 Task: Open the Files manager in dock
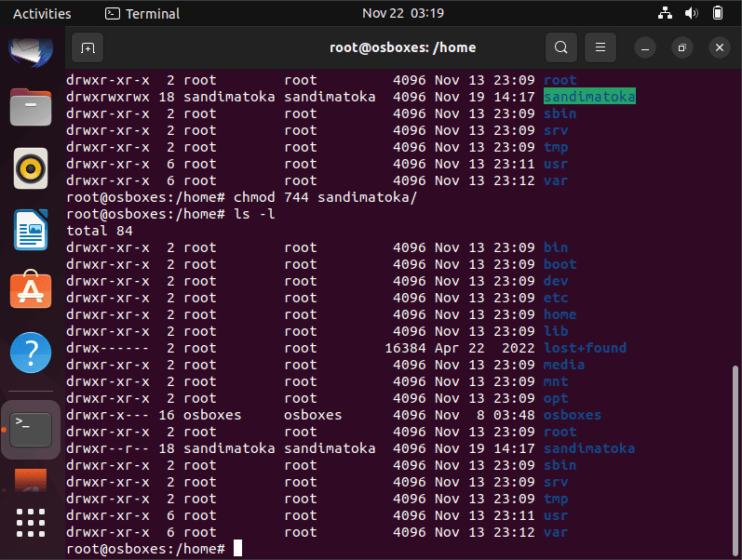[31, 107]
